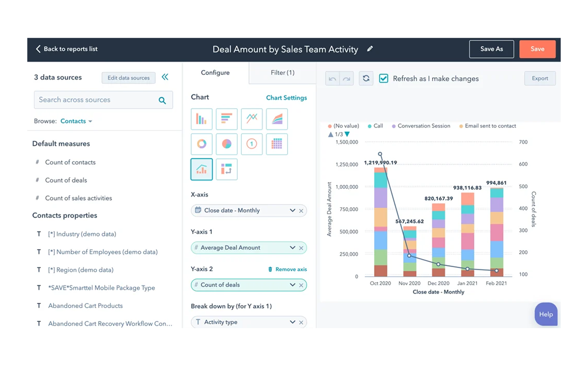588x366 pixels.
Task: Open the Average Deal Amount dropdown
Action: coord(292,248)
